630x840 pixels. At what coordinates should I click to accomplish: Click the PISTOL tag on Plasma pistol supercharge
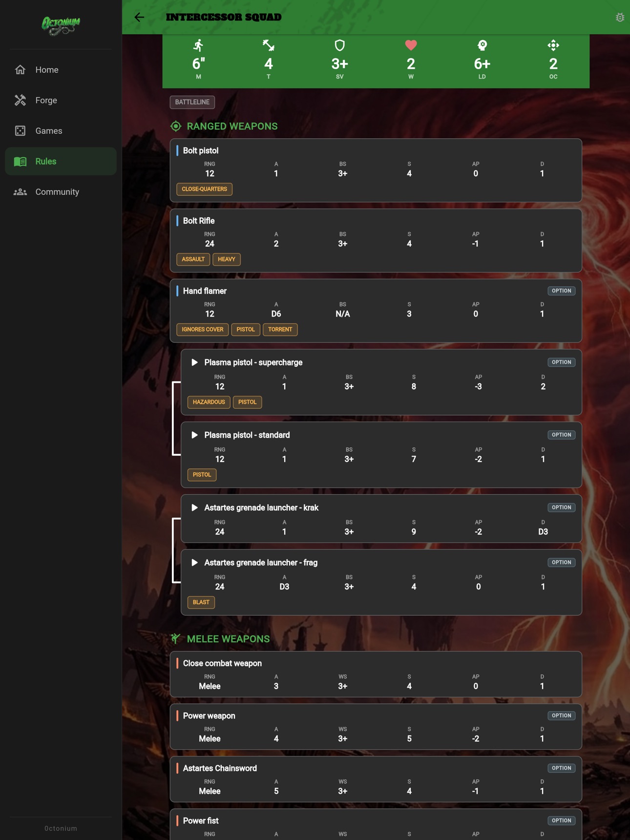tap(247, 402)
